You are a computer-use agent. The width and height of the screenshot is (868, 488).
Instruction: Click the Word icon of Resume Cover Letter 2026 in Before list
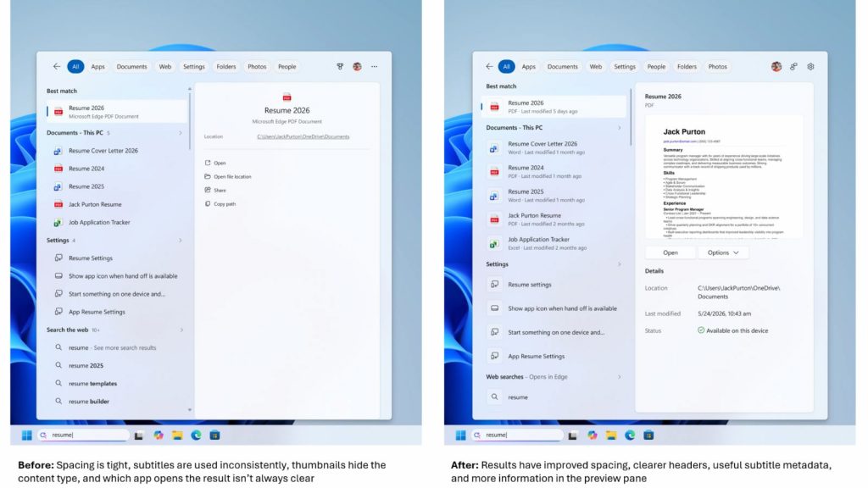coord(58,151)
